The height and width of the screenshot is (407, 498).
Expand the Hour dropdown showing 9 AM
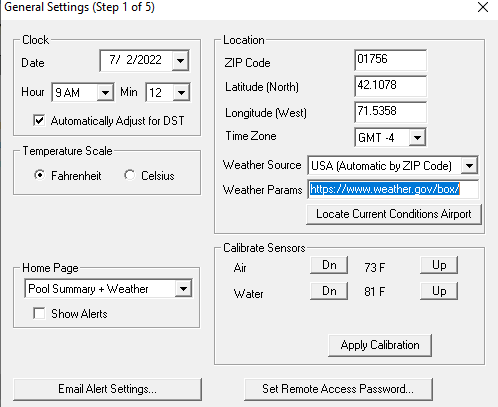[105, 92]
